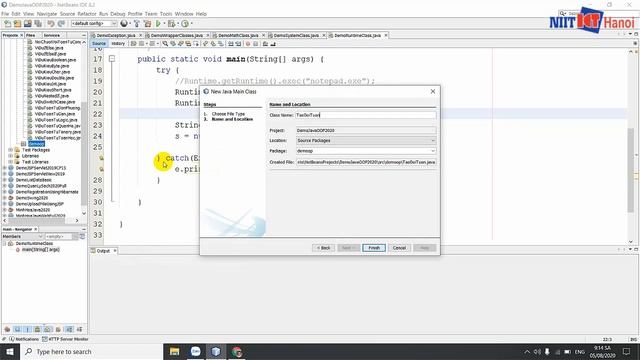Viewport: 640px width, 360px height.
Task: Expand the Test Libraries tree node
Action: point(11,162)
